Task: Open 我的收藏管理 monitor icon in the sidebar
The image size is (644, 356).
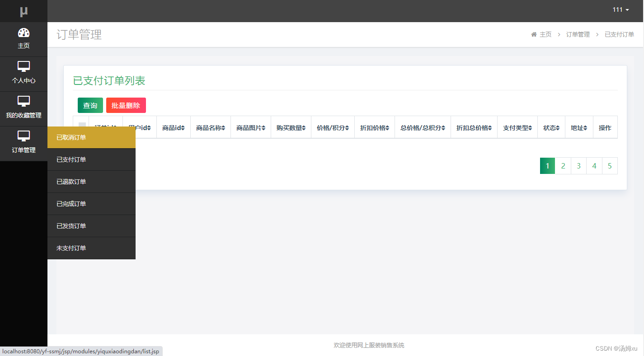Action: (24, 102)
